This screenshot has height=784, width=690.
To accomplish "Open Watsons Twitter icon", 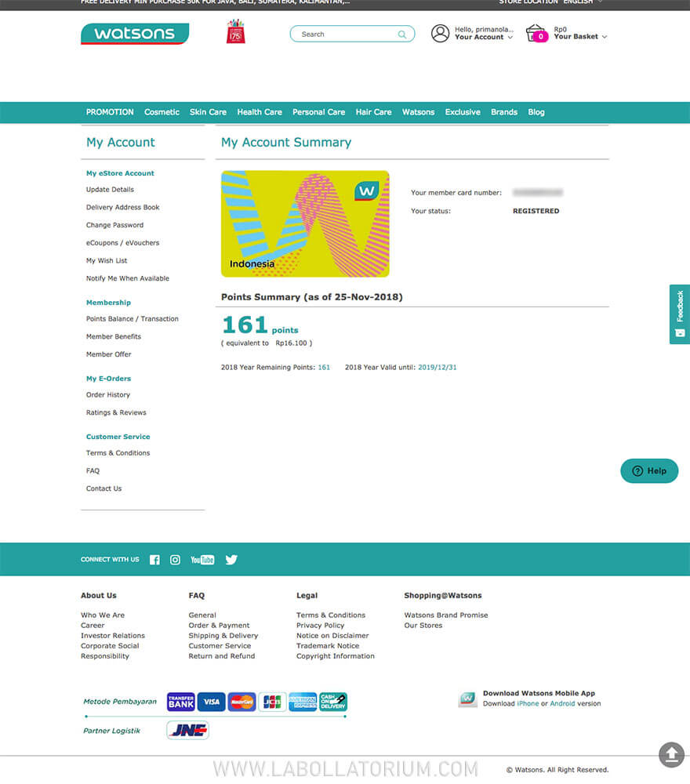I will [231, 560].
